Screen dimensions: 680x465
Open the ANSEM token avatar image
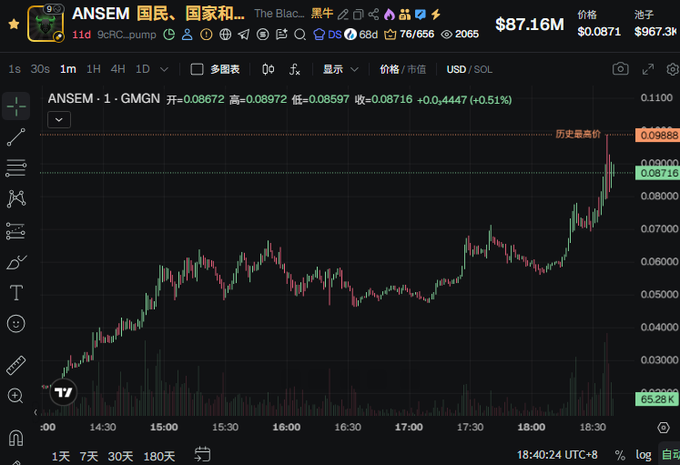tap(46, 23)
